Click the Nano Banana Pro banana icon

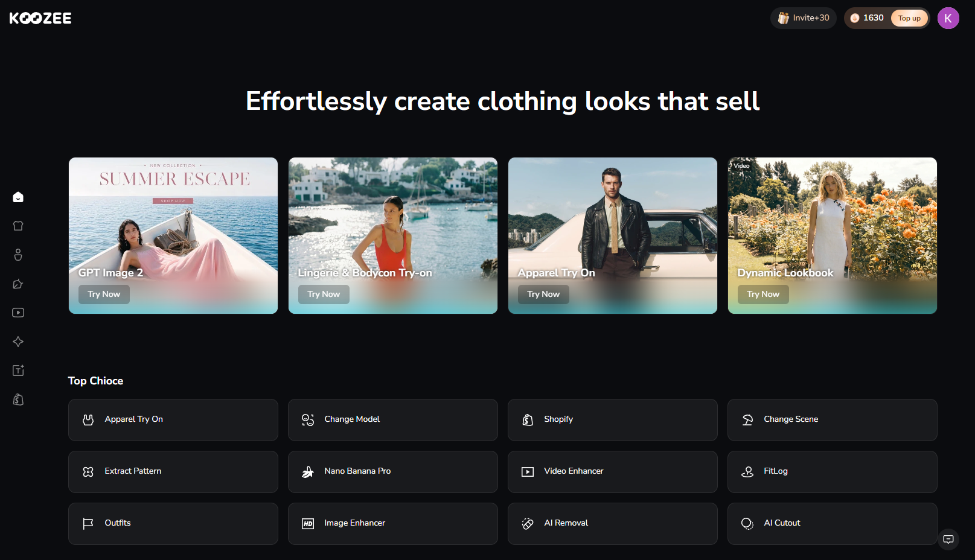(x=308, y=471)
